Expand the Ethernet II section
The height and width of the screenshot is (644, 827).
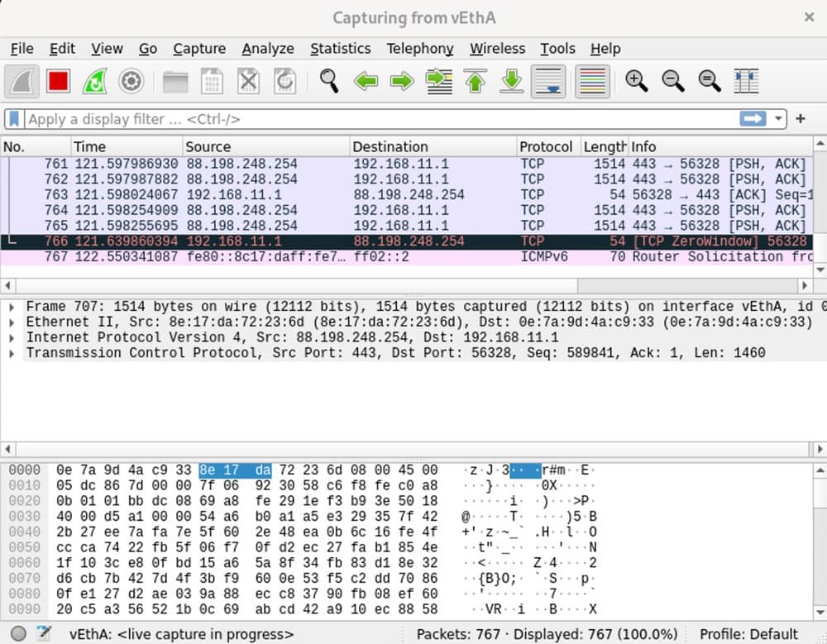[x=11, y=322]
